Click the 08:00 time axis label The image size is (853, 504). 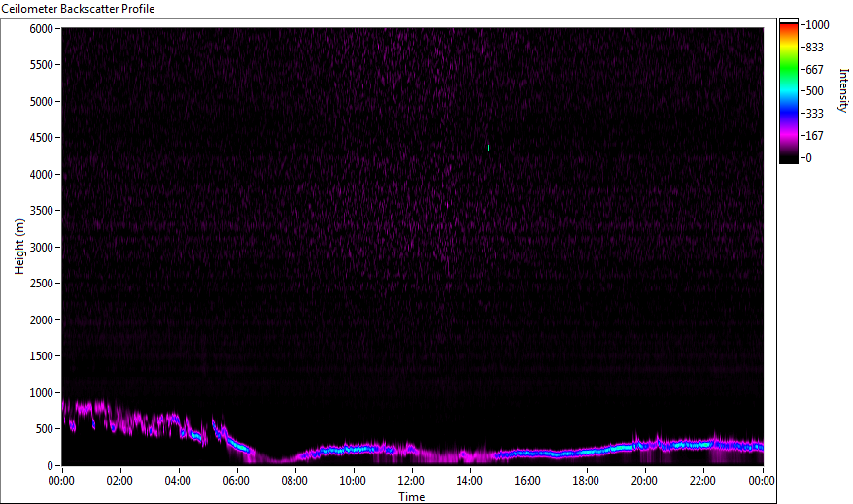tap(294, 481)
